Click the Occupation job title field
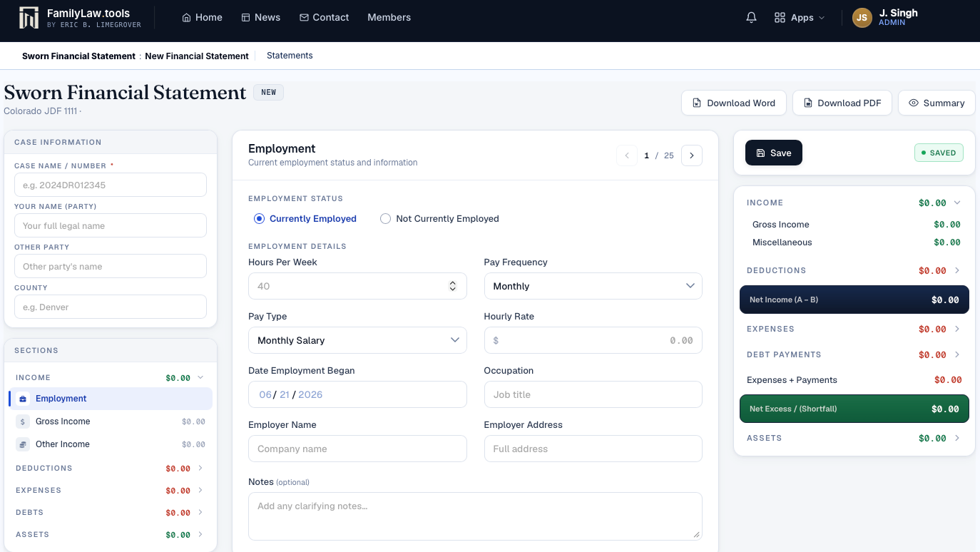 (593, 394)
